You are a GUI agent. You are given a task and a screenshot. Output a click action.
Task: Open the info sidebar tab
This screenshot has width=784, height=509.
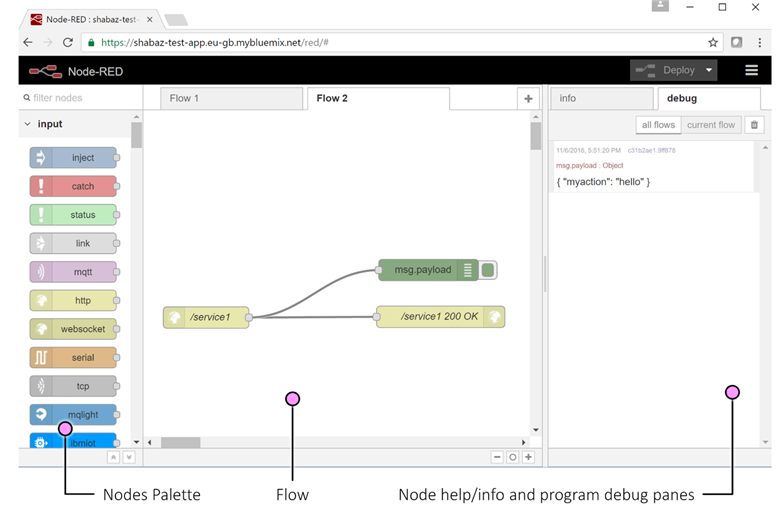602,98
